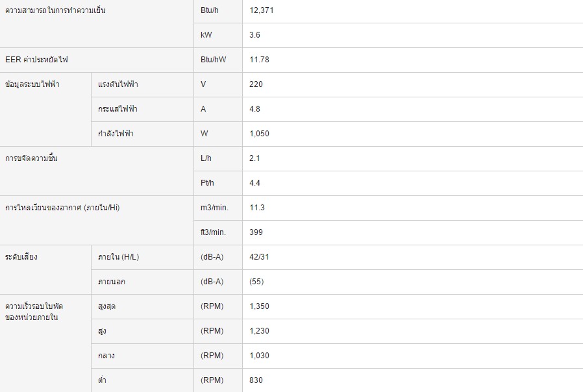Select the แรงดันไฟฟ้า label cell
The image size is (583, 392).
(142, 85)
